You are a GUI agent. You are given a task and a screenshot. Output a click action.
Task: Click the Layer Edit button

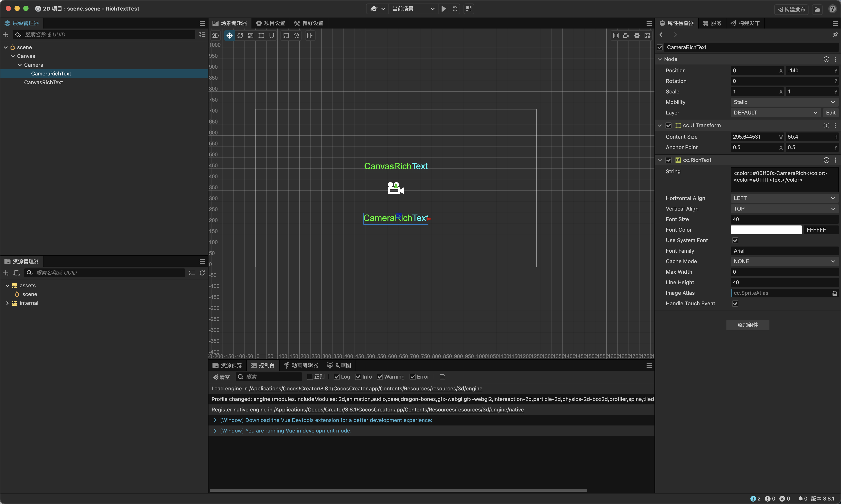[830, 113]
